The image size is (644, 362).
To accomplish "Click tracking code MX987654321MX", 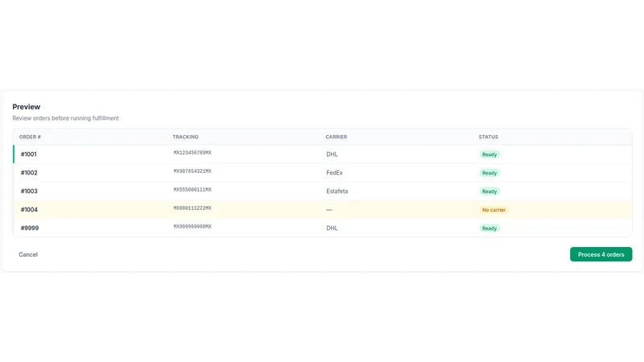I will [x=192, y=171].
